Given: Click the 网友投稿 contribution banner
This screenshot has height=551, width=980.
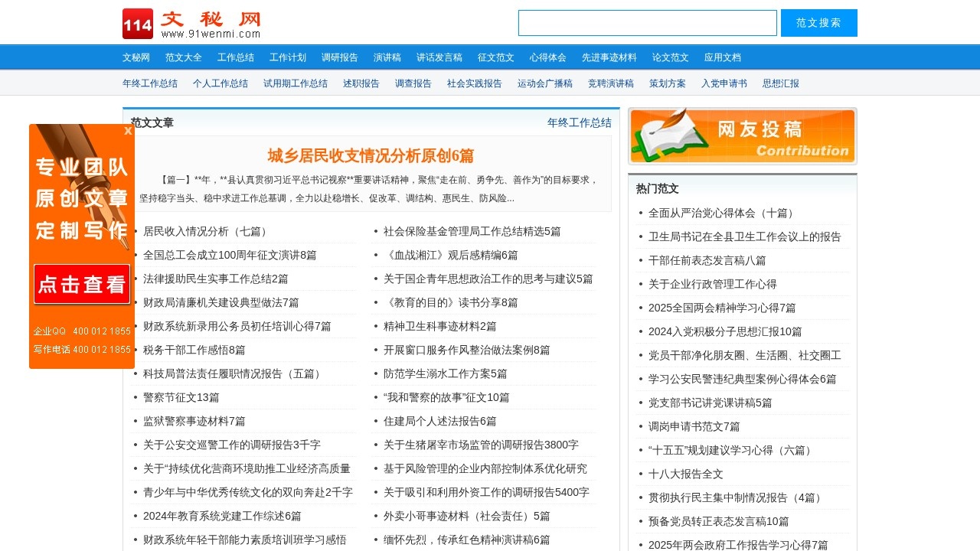Looking at the screenshot, I should pos(741,136).
